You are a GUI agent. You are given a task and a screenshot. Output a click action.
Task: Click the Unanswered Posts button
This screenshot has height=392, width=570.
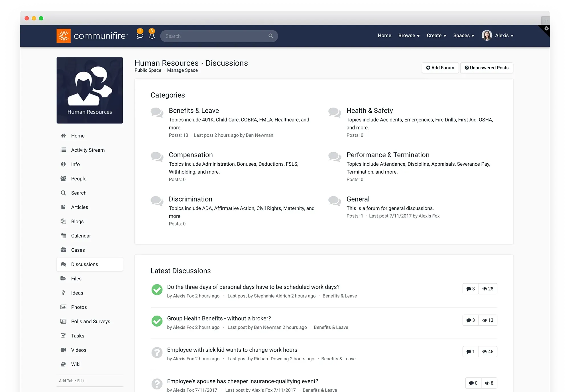[x=487, y=68]
